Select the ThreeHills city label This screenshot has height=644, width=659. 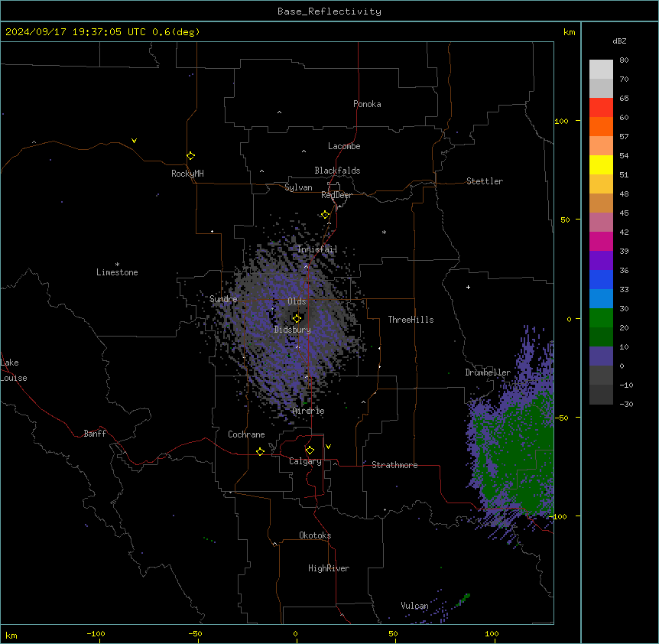(x=411, y=320)
